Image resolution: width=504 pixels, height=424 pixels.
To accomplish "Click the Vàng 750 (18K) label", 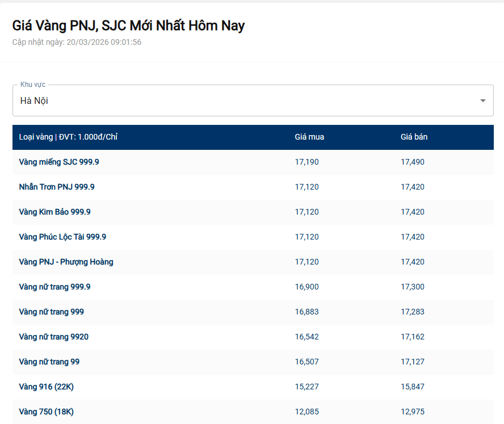I will 46,412.
